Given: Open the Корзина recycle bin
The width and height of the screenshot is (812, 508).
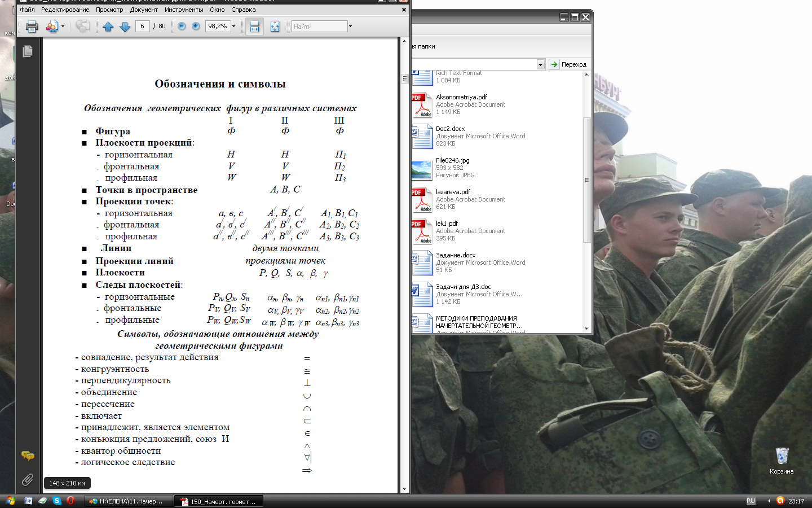Looking at the screenshot, I should tap(782, 461).
